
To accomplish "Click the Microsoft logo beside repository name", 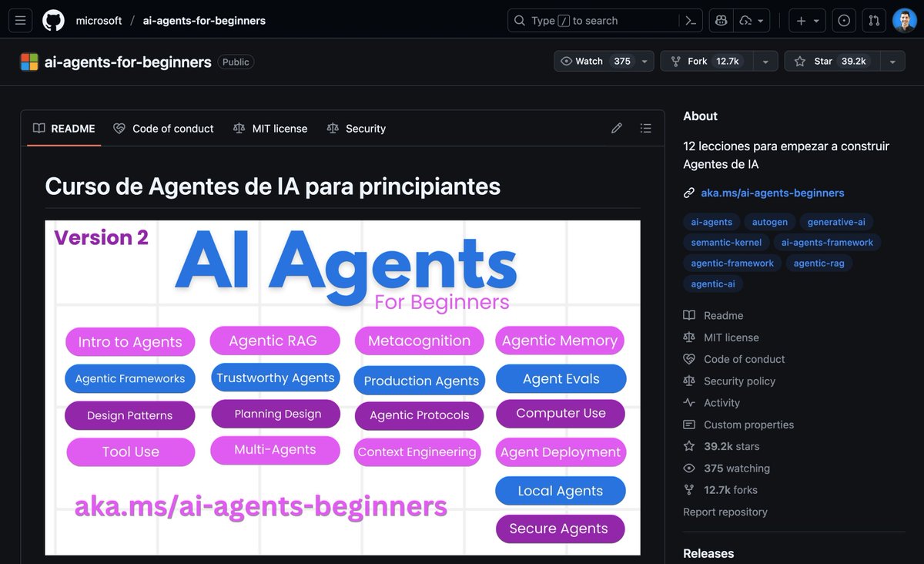I will point(29,62).
